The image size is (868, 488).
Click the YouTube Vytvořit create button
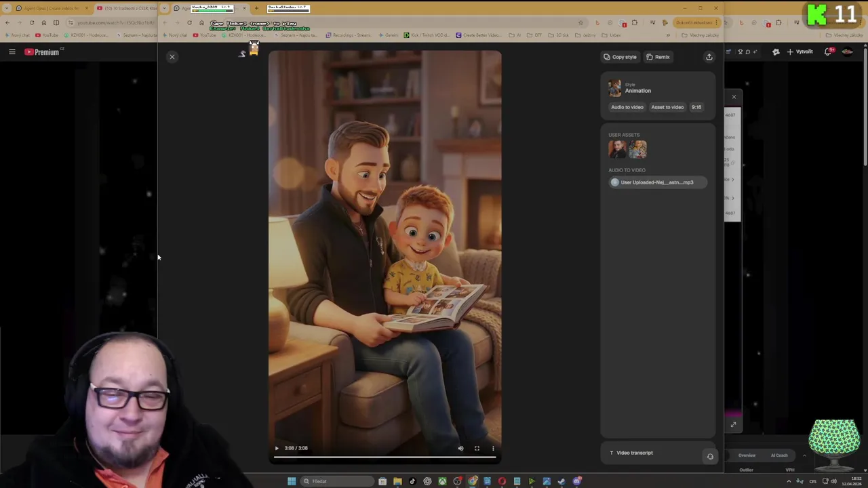(800, 52)
